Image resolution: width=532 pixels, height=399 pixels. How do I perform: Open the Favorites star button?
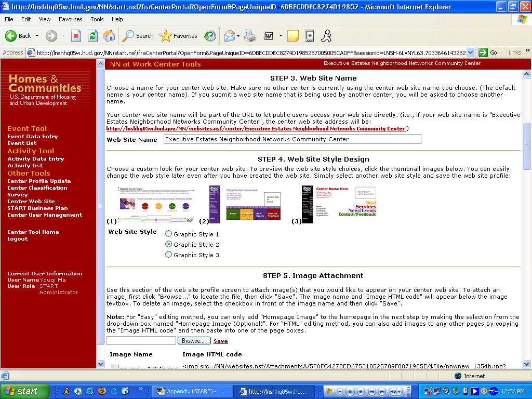click(178, 36)
